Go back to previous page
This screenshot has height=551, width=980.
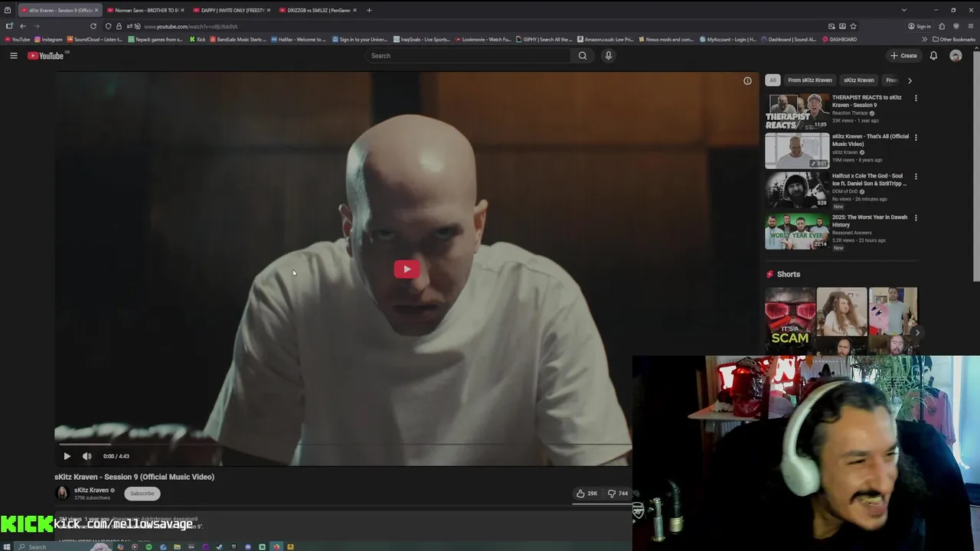23,26
